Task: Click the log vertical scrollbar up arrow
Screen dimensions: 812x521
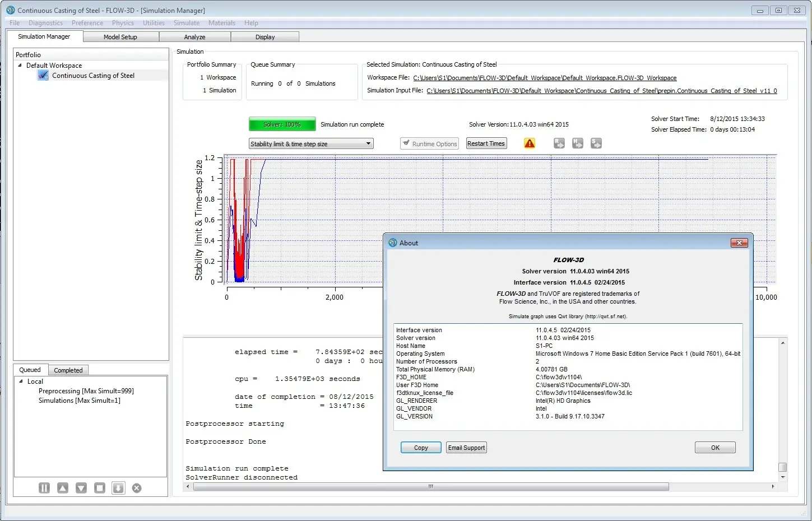Action: (783, 342)
